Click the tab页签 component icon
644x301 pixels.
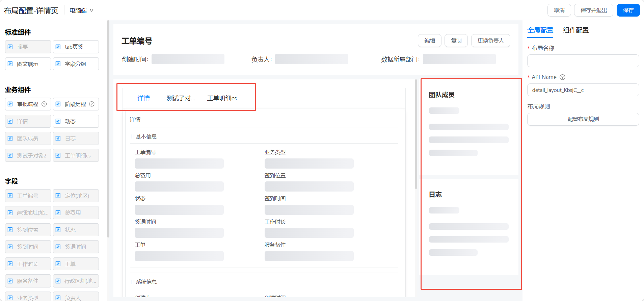(58, 47)
